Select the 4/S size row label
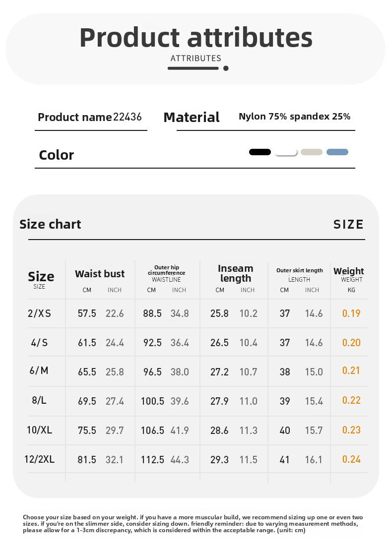The width and height of the screenshot is (392, 555). coord(39,343)
